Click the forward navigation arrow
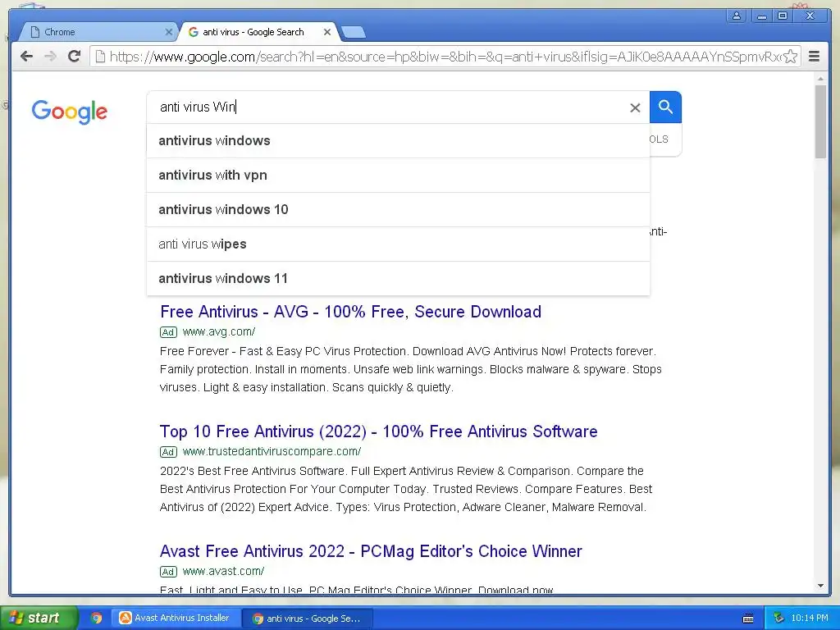 click(50, 57)
